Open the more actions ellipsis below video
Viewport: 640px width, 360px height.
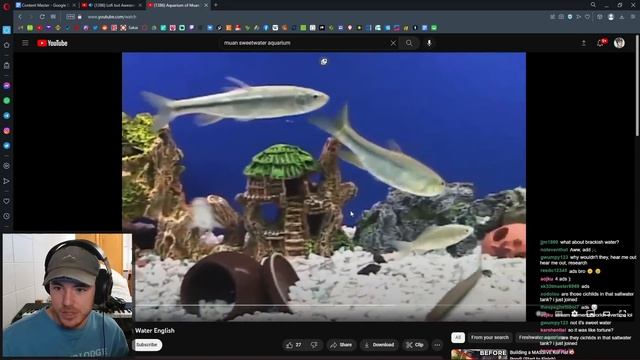(x=437, y=345)
